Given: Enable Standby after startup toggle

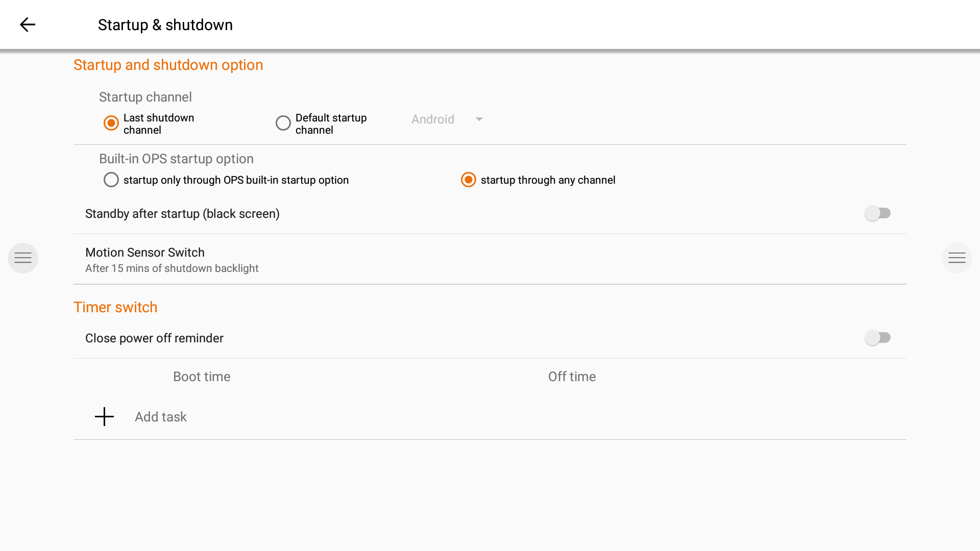Looking at the screenshot, I should (x=877, y=213).
